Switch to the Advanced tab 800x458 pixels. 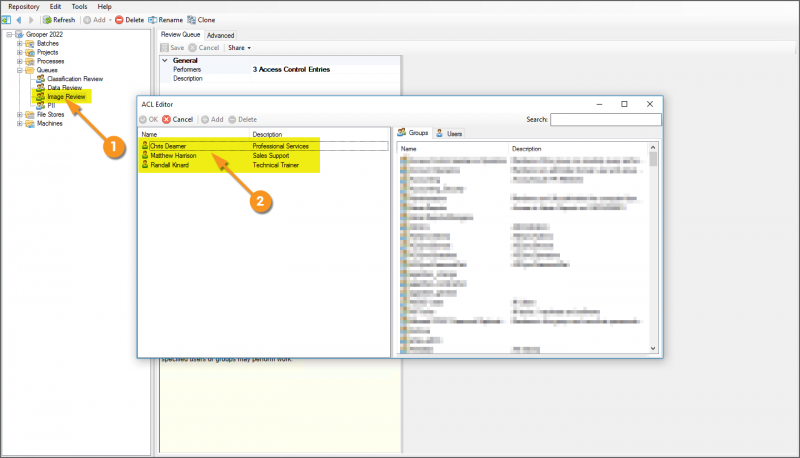click(x=220, y=35)
